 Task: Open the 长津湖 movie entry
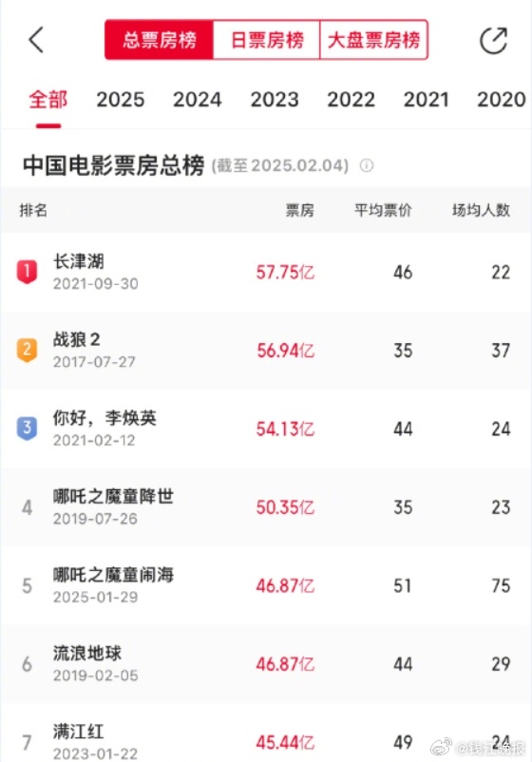pyautogui.click(x=266, y=272)
